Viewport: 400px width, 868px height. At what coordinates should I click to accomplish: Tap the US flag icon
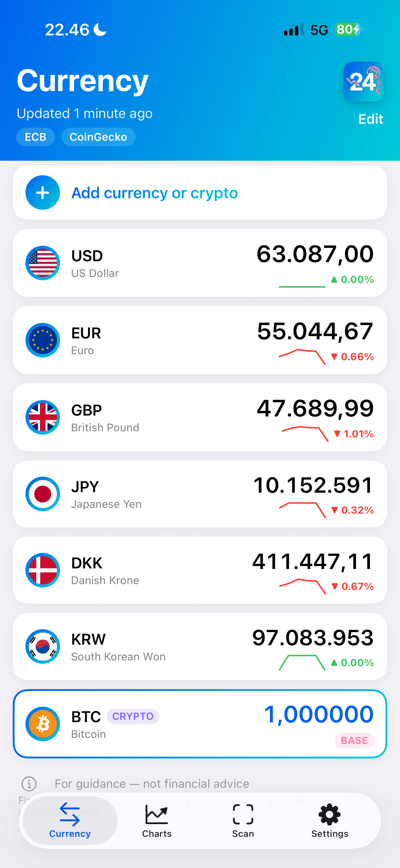[43, 263]
